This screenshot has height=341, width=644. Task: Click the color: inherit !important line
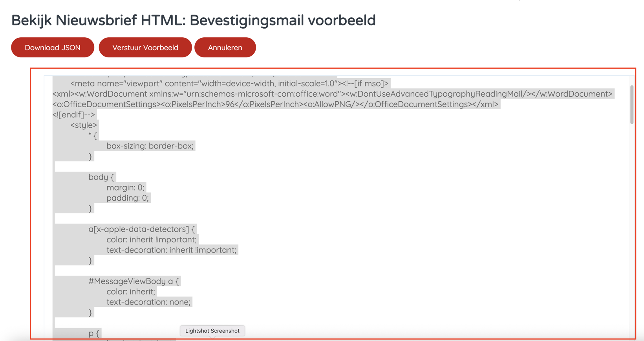[x=152, y=240]
